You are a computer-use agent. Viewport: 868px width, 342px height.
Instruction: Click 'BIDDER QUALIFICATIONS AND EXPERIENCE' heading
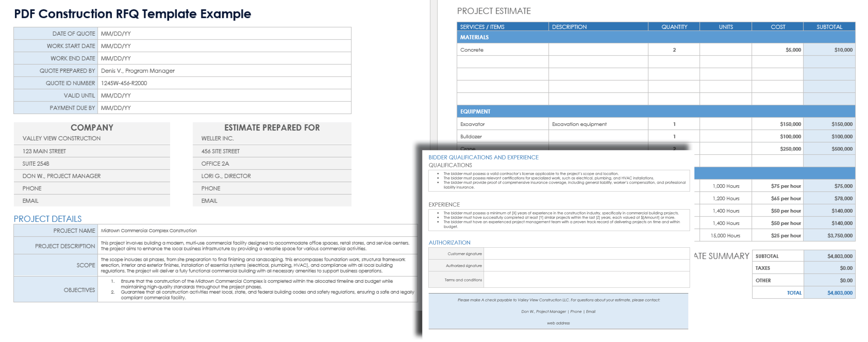pos(483,158)
